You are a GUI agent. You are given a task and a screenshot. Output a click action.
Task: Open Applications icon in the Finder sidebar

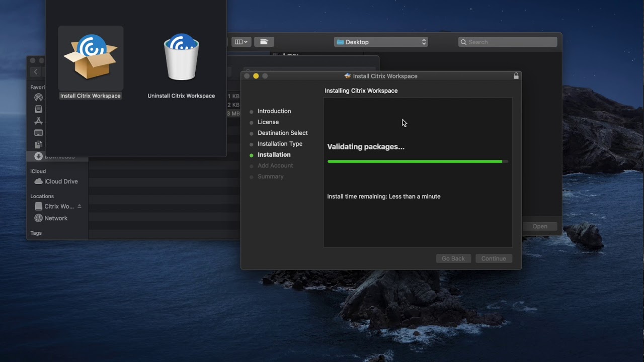(x=39, y=121)
